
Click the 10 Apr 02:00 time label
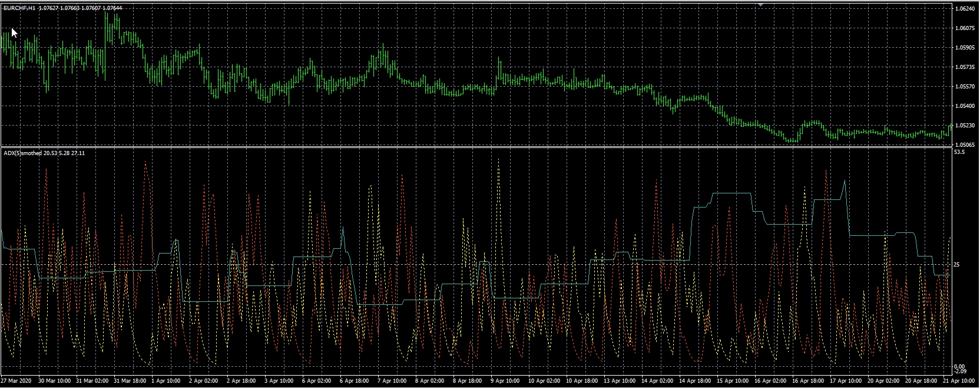[x=545, y=381]
